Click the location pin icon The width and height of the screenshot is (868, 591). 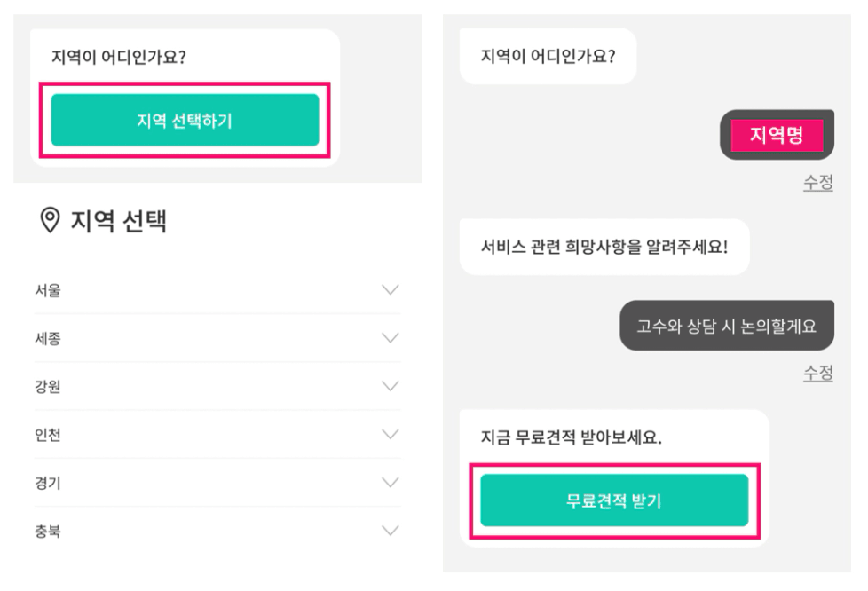[x=50, y=220]
